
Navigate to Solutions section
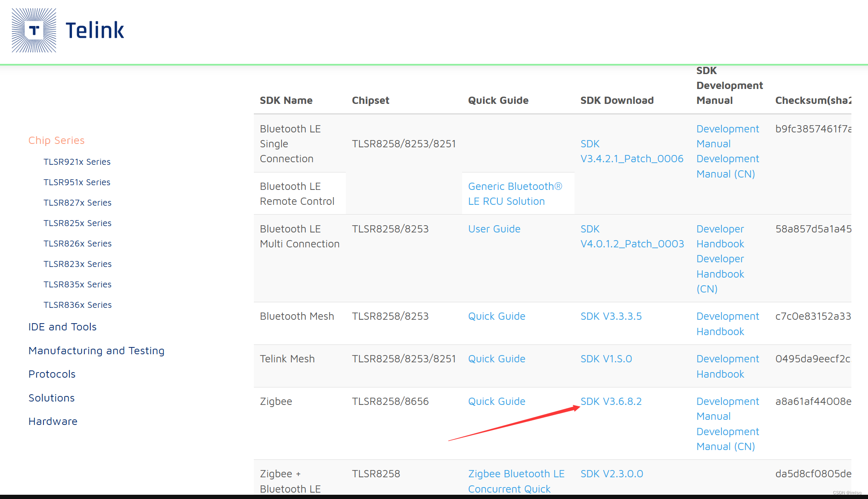pos(51,398)
